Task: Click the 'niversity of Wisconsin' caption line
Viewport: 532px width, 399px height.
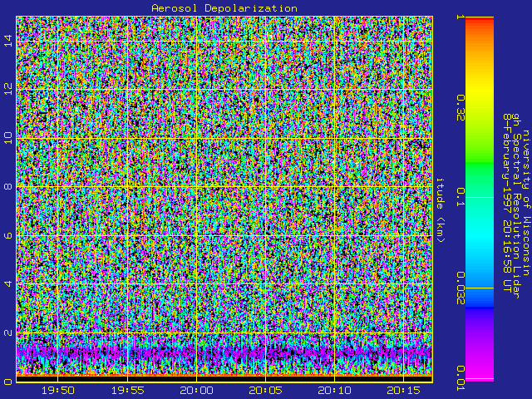Action: pos(525,203)
